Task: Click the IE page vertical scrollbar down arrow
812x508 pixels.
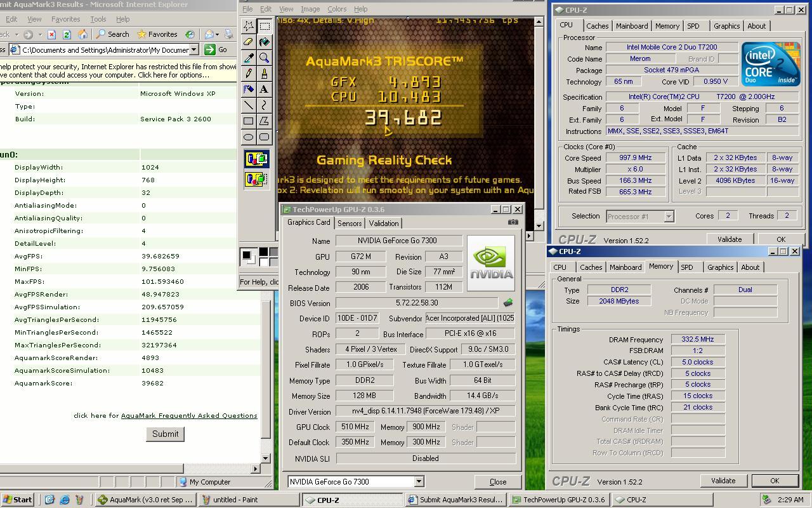Action: pyautogui.click(x=266, y=457)
